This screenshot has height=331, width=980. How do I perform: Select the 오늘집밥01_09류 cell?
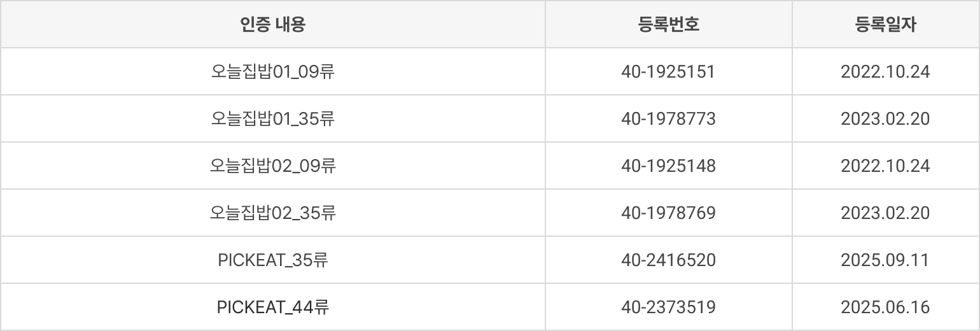(273, 72)
